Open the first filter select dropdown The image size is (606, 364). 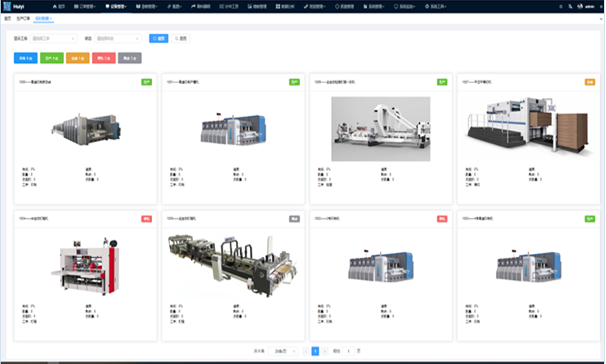[x=54, y=38]
